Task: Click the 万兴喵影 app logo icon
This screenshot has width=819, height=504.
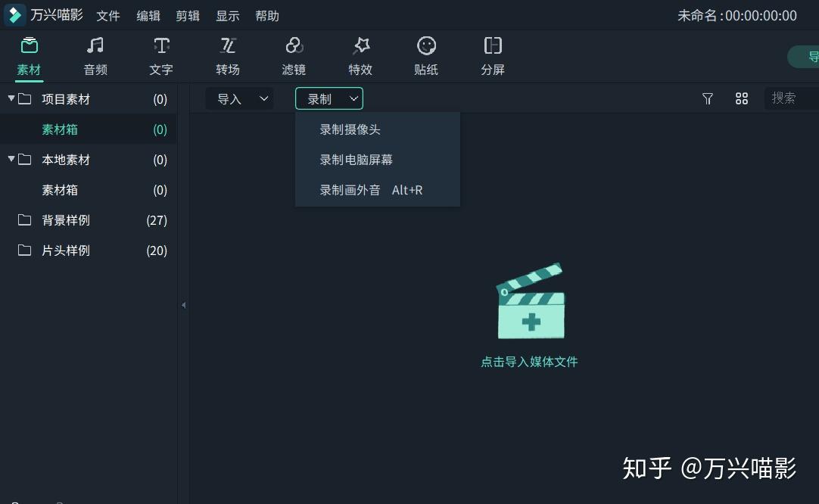Action: coord(14,14)
